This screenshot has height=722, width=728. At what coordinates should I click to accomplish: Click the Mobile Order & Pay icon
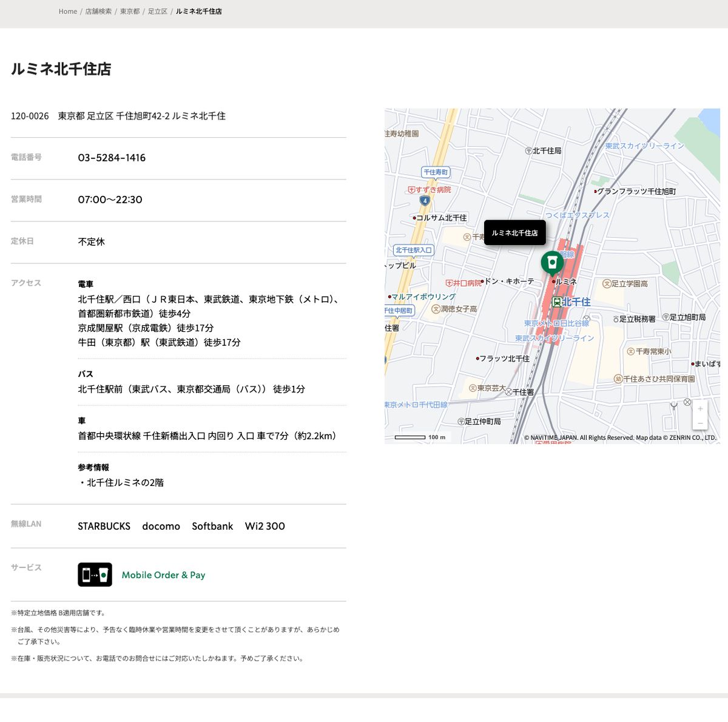95,575
